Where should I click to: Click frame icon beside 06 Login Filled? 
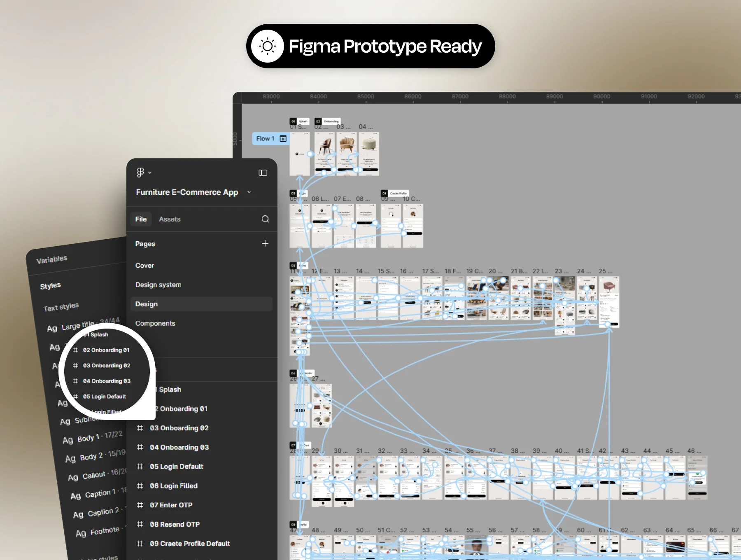[140, 486]
